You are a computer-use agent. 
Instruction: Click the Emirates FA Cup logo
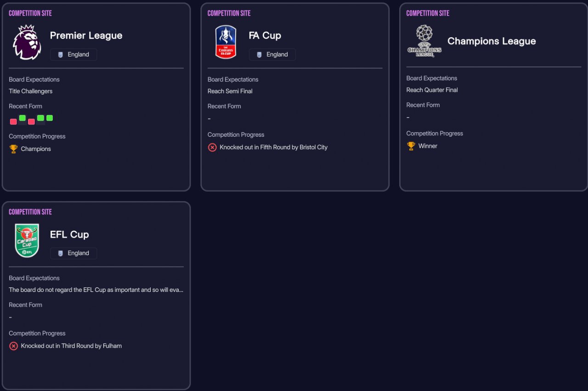tap(226, 42)
